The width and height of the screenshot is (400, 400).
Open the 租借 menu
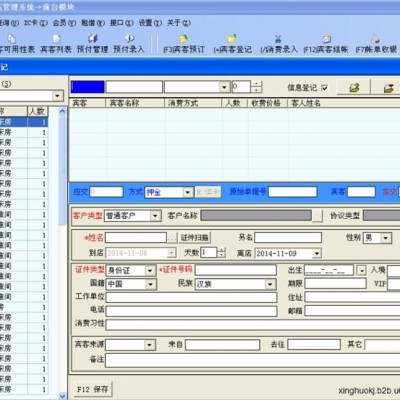[93, 23]
